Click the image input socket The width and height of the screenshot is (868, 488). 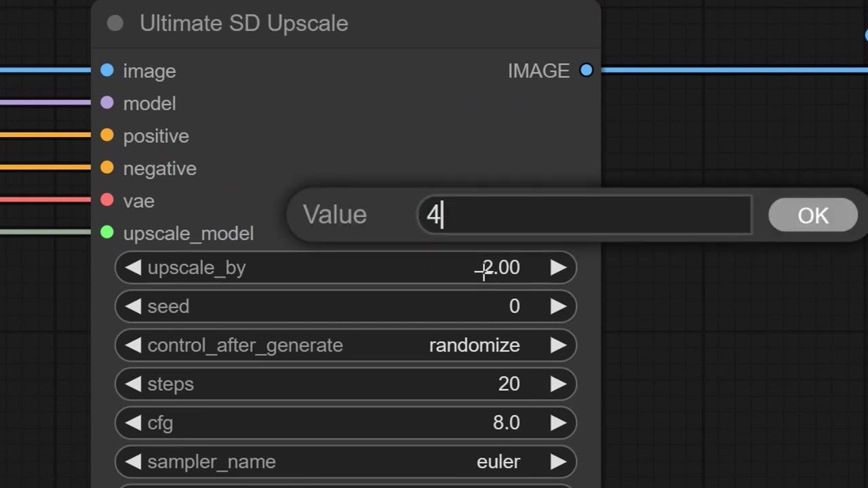click(107, 70)
